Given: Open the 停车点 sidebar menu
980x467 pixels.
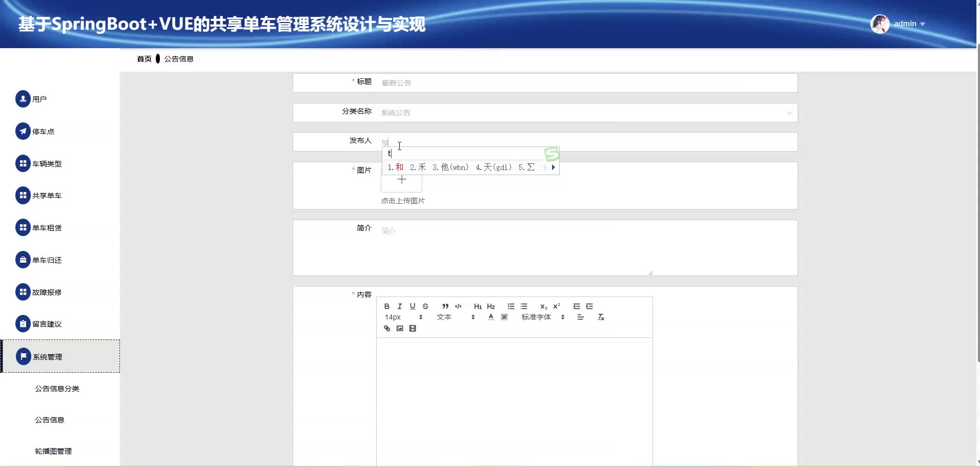Looking at the screenshot, I should coord(35,131).
